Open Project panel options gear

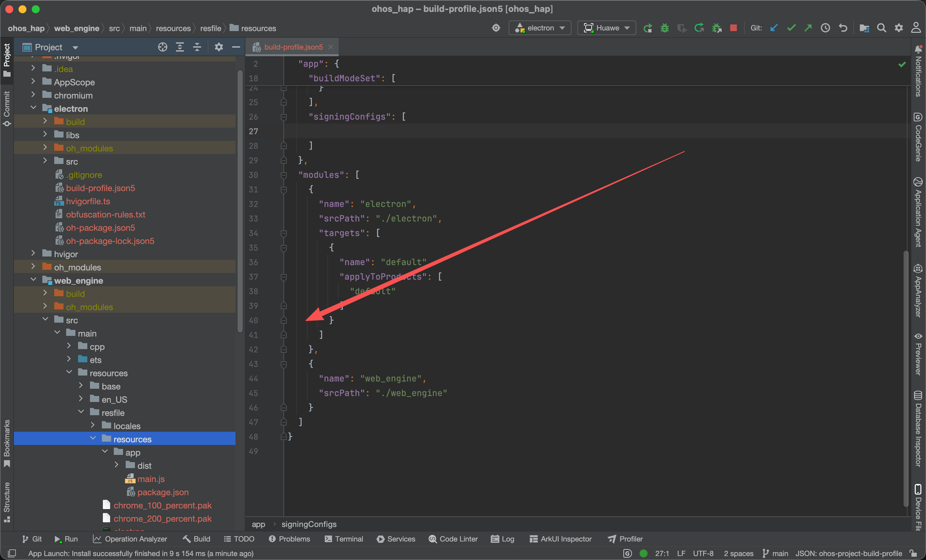point(219,47)
